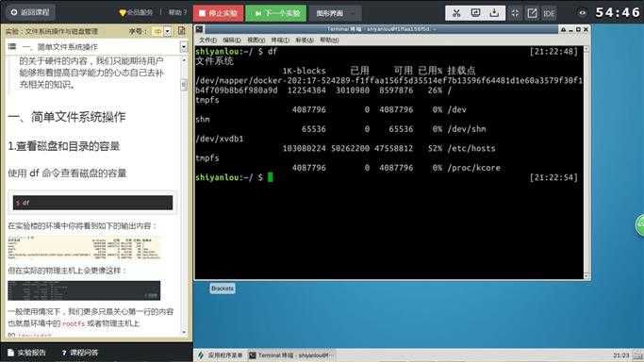
Task: Click the /dev/shm mount point text
Action: [x=467, y=129]
